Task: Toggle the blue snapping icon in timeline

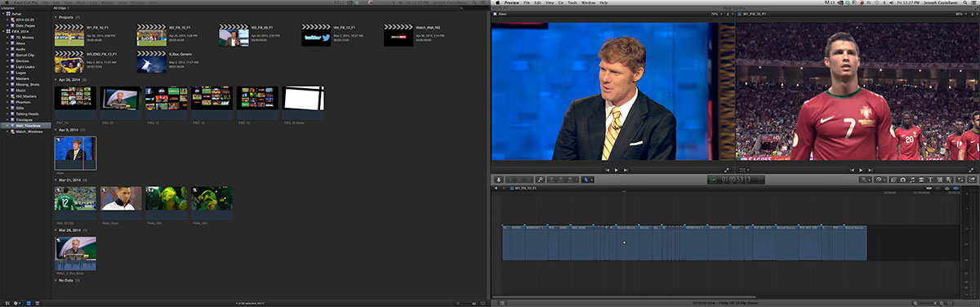Action: (956, 189)
